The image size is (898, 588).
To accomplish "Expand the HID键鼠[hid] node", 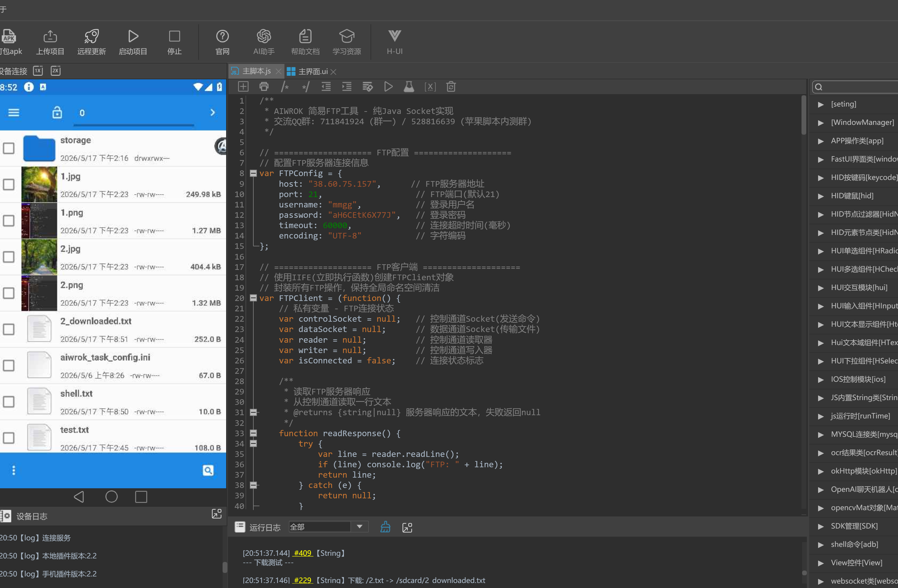I will point(820,196).
